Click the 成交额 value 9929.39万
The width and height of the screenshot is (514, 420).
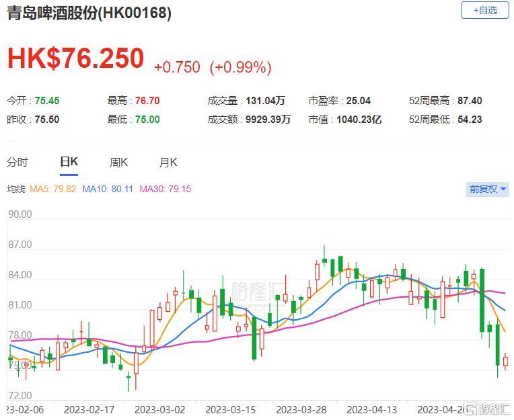tap(268, 120)
